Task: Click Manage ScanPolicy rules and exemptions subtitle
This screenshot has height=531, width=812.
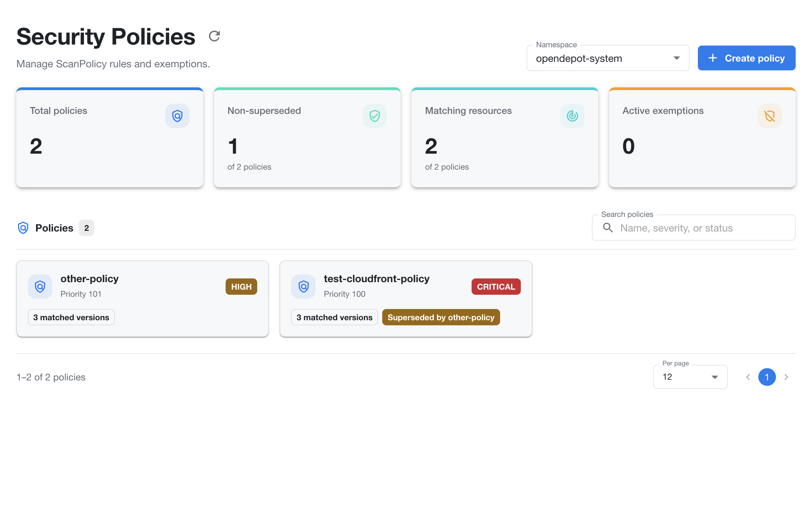Action: tap(113, 64)
